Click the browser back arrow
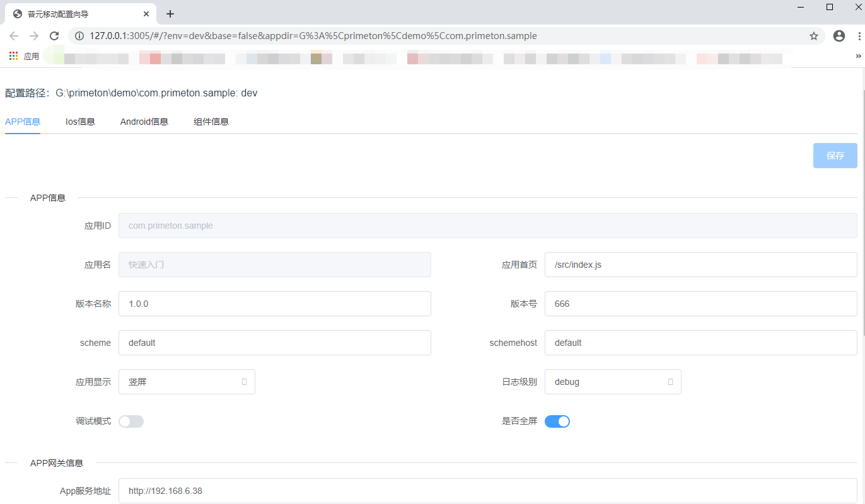 click(14, 36)
